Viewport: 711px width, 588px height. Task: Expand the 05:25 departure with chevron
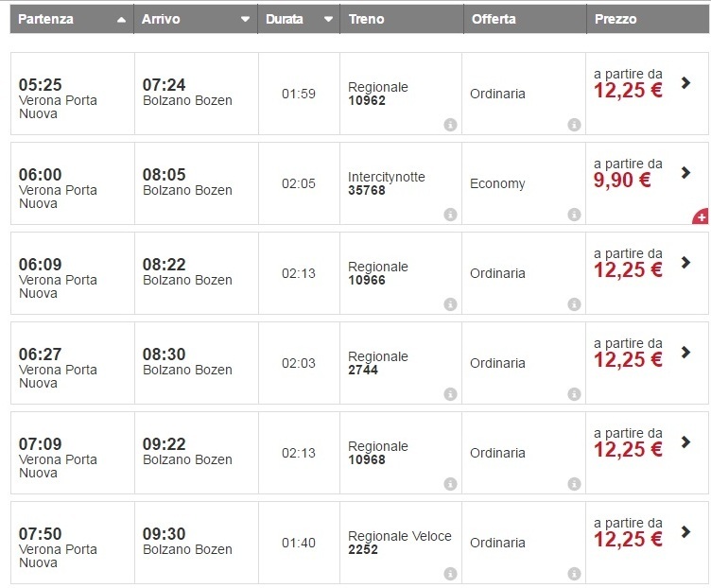pyautogui.click(x=686, y=83)
